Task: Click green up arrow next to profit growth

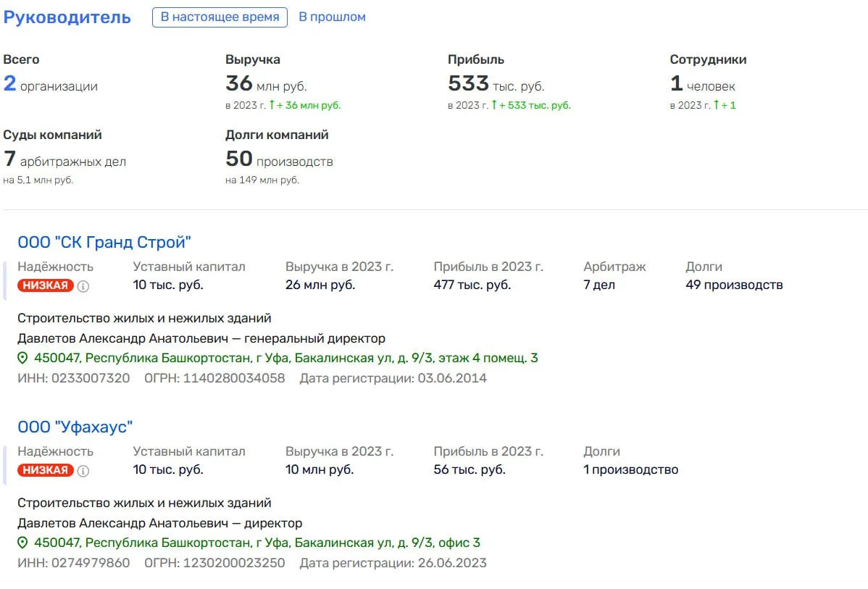Action: coord(494,104)
